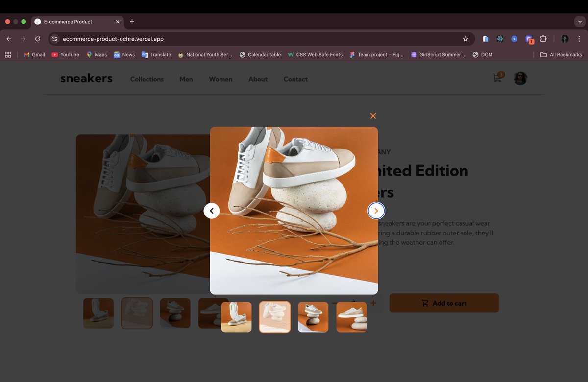Viewport: 588px width, 382px height.
Task: Open the user avatar profile
Action: click(x=520, y=78)
